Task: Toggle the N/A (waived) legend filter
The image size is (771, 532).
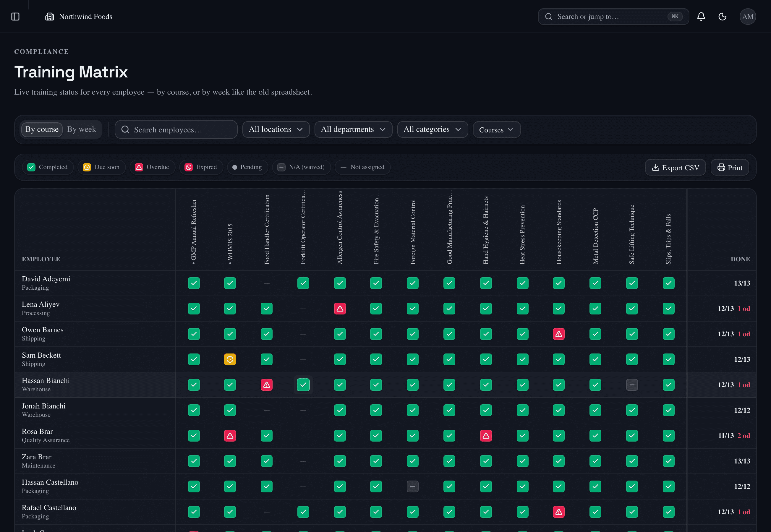Action: 301,167
